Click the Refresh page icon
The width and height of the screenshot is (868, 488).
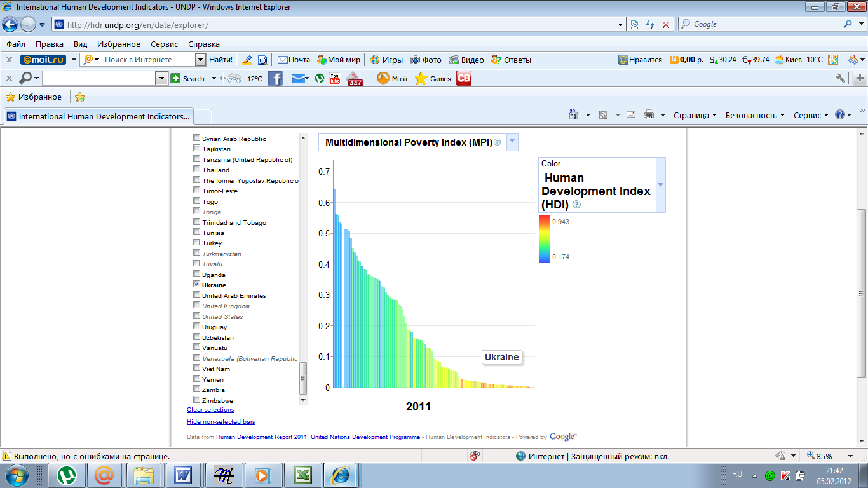(x=649, y=24)
